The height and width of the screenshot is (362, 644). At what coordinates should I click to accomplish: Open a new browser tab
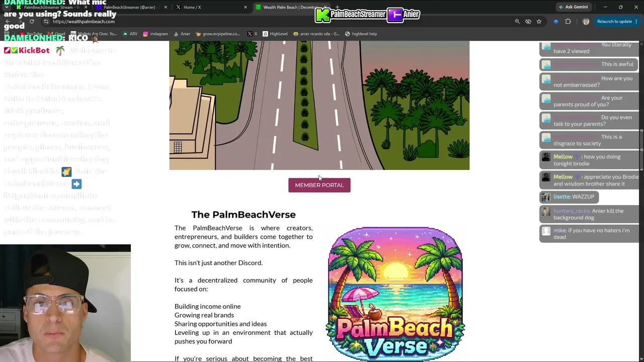(x=337, y=7)
